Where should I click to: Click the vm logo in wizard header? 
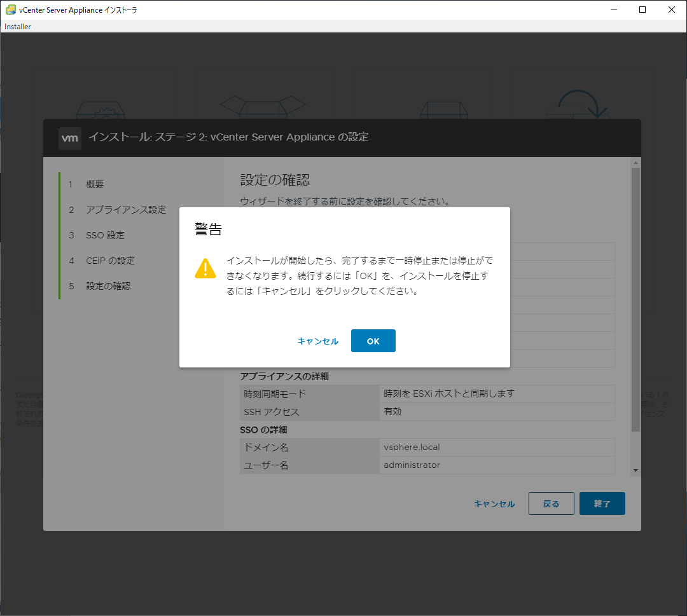70,138
